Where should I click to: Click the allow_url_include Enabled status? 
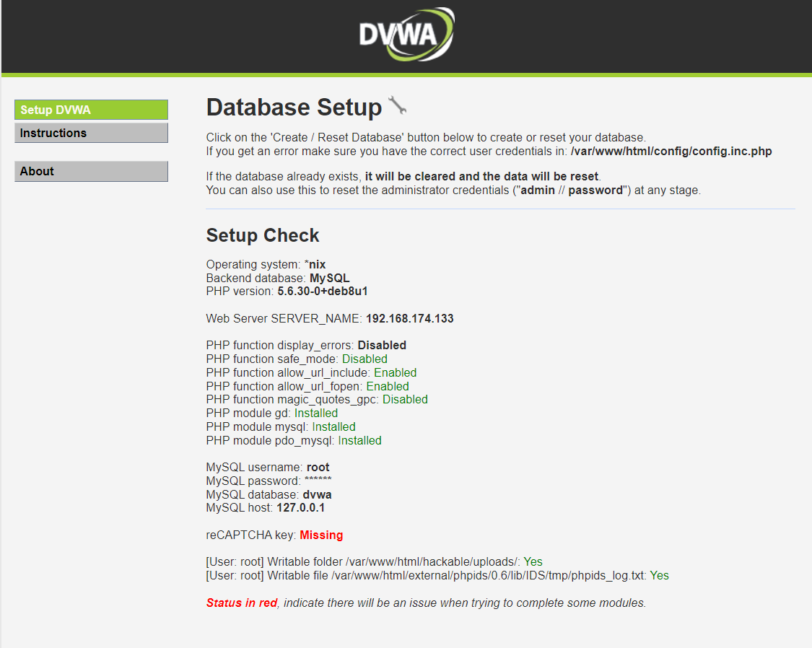[x=395, y=372]
